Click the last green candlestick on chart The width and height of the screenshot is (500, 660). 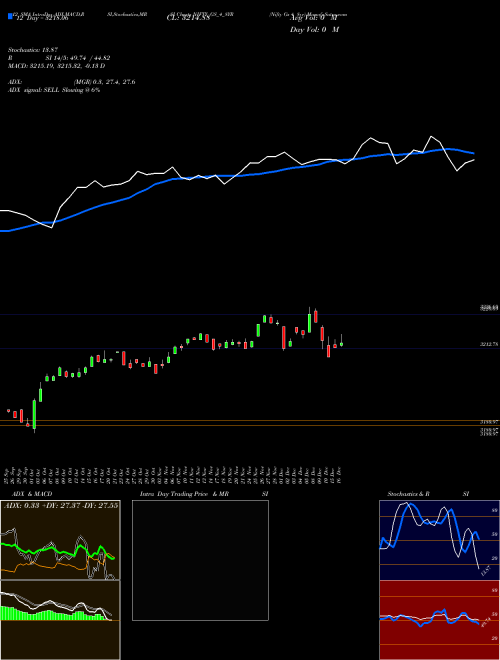(342, 343)
